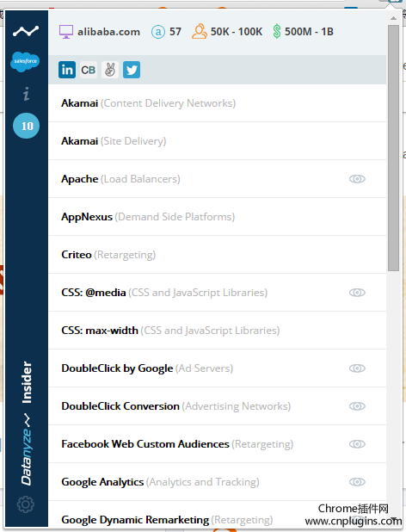
Task: Toggle eye icon for DoubleClick Conversion
Action: tap(357, 406)
